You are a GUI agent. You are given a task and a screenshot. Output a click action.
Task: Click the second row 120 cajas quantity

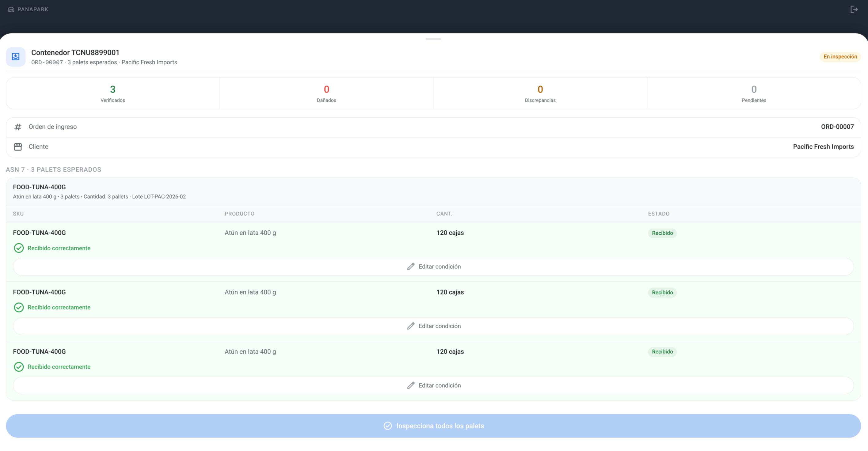pyautogui.click(x=450, y=292)
